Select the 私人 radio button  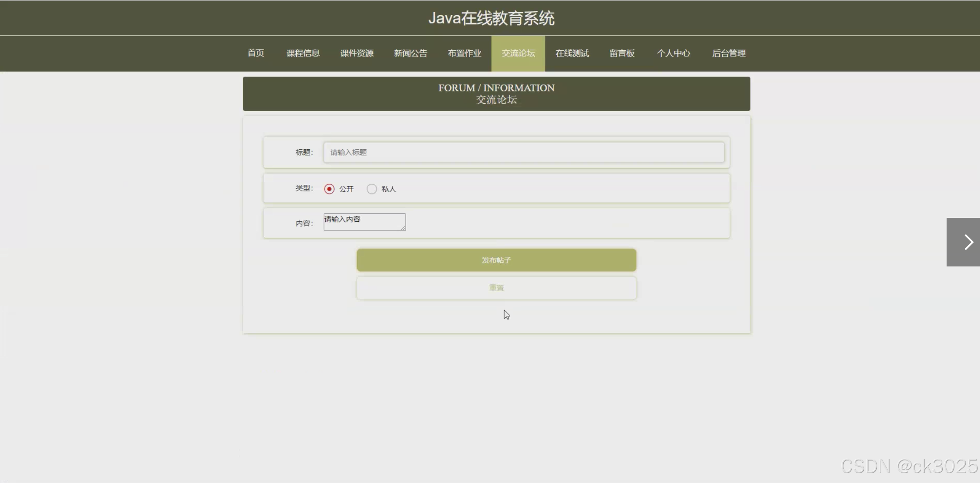coord(372,189)
